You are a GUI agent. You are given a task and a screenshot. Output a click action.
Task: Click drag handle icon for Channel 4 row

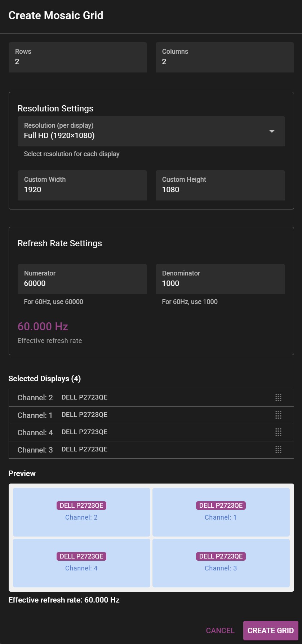[278, 432]
